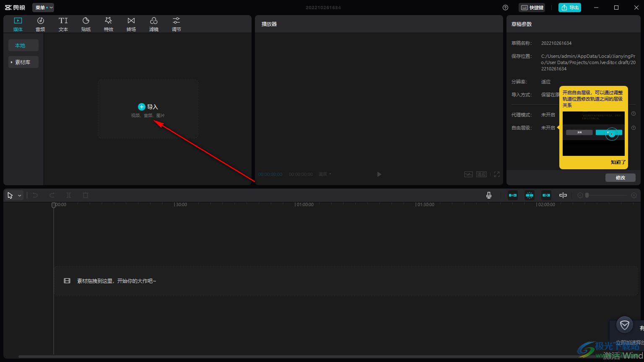The image size is (644, 362).
Task: Open the selection tool mode dropdown arrow
Action: tap(20, 196)
